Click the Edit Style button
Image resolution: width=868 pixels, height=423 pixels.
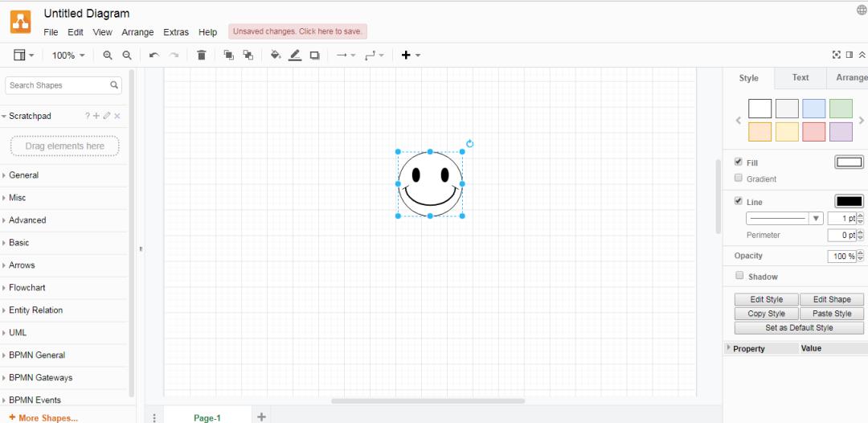click(x=766, y=299)
